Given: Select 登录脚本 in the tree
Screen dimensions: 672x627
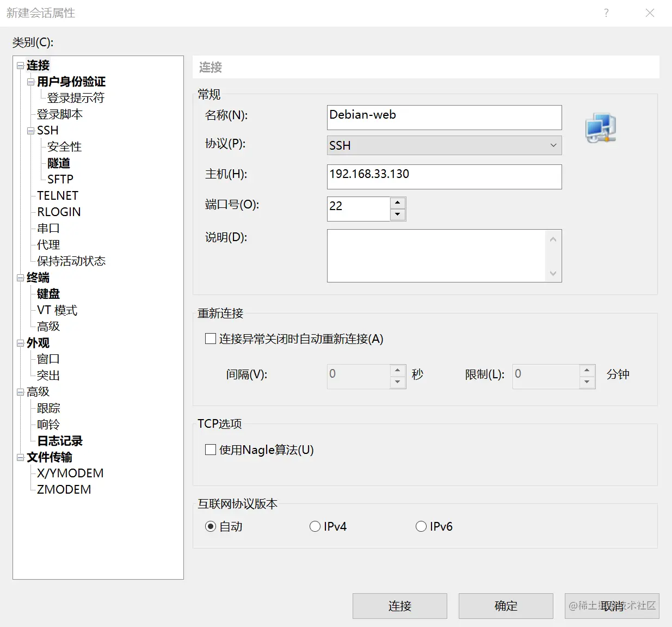Looking at the screenshot, I should tap(60, 114).
